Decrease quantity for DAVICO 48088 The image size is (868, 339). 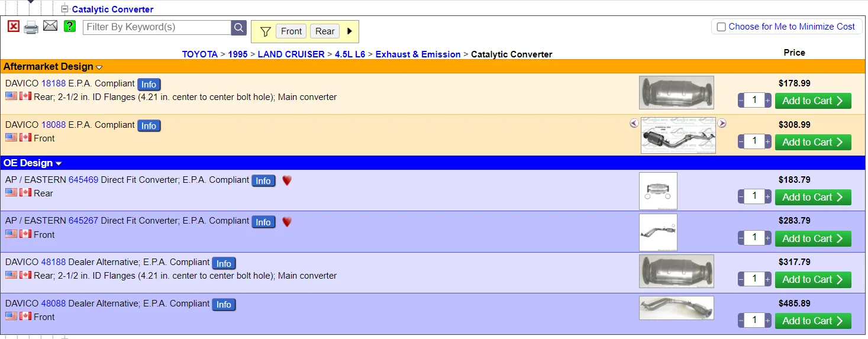coord(741,321)
